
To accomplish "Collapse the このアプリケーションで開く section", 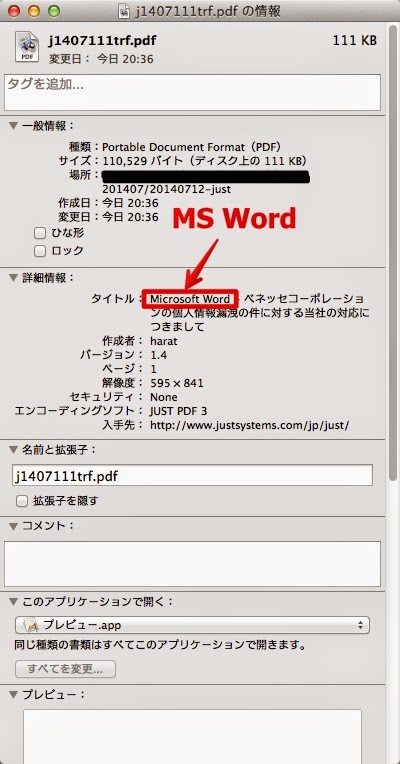I will tap(14, 602).
